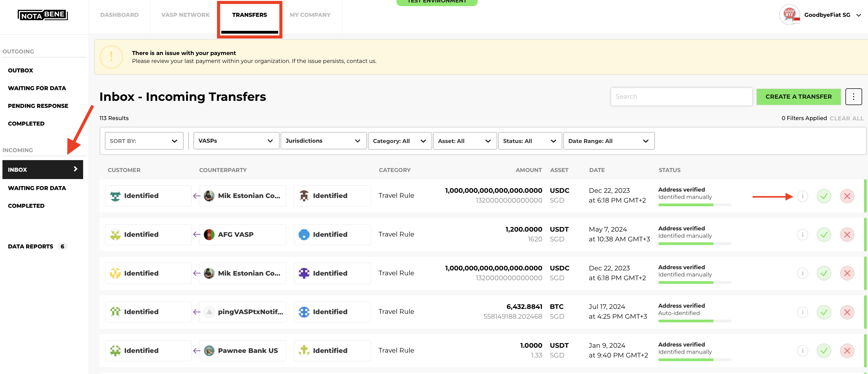Expand the Asset: All dropdown
The height and width of the screenshot is (374, 868).
tap(465, 141)
